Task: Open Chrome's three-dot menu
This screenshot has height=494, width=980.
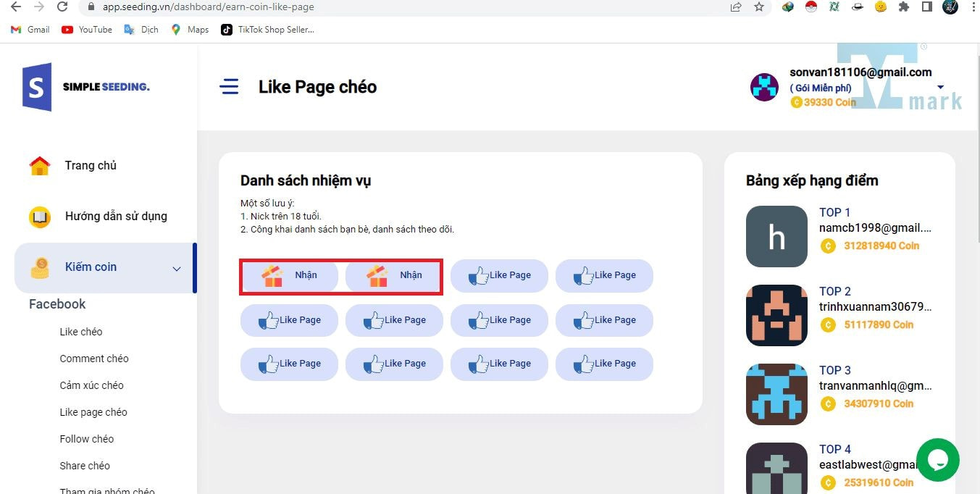Action: [x=972, y=7]
